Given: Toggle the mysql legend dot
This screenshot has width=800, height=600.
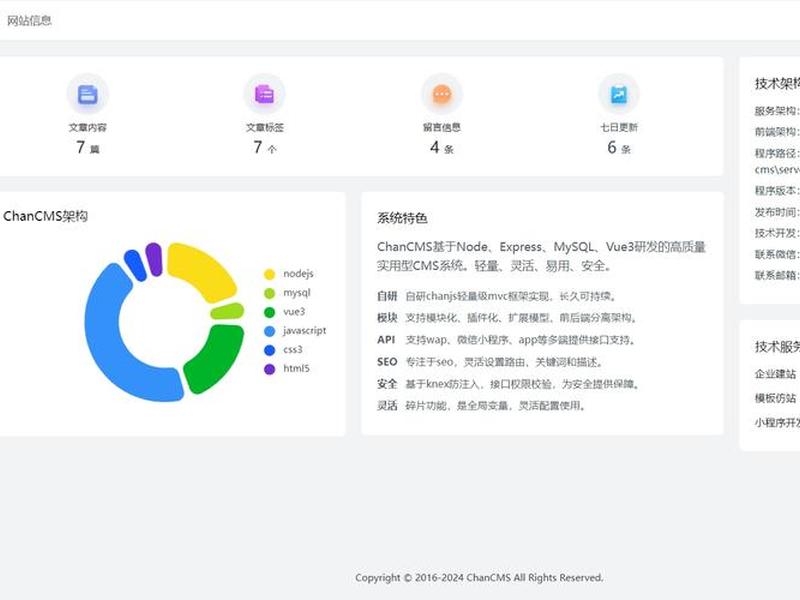Looking at the screenshot, I should pyautogui.click(x=269, y=293).
